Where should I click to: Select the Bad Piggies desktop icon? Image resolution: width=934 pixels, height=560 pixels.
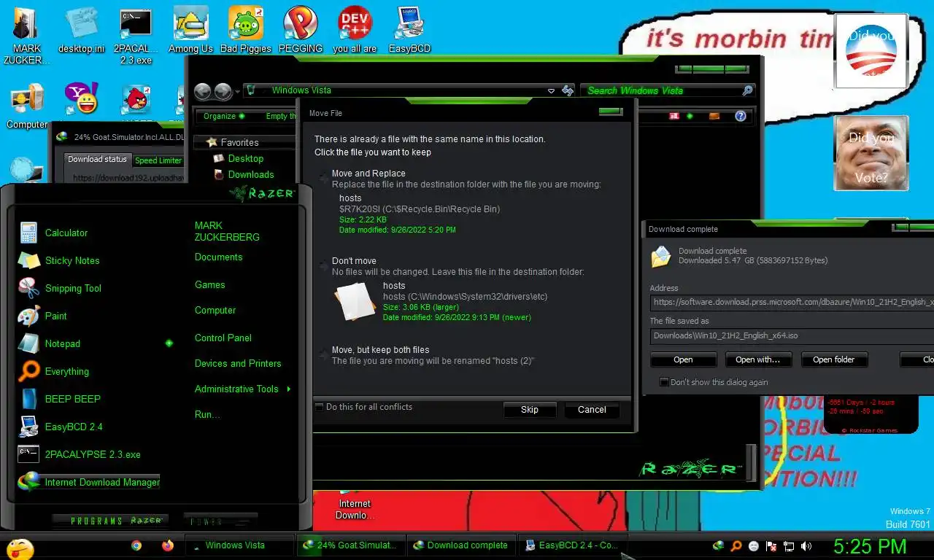click(245, 30)
